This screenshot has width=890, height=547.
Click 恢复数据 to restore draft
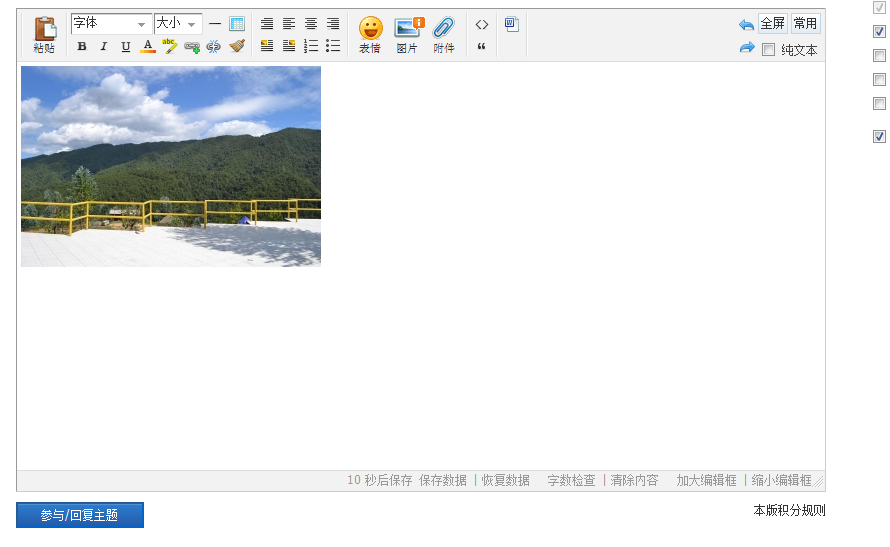pyautogui.click(x=506, y=481)
